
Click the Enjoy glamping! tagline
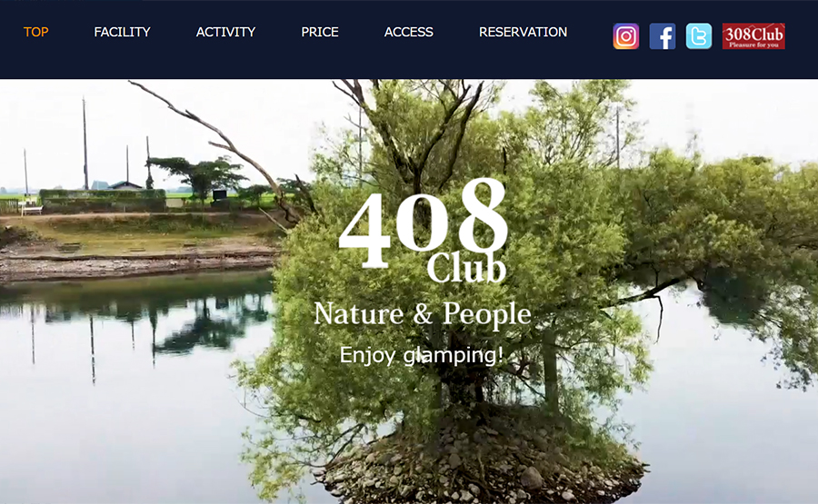pos(422,355)
